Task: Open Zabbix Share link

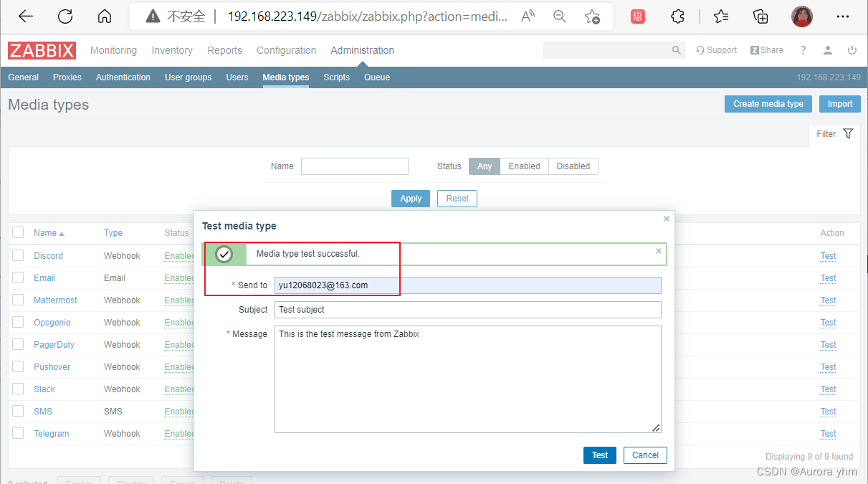Action: coord(766,50)
